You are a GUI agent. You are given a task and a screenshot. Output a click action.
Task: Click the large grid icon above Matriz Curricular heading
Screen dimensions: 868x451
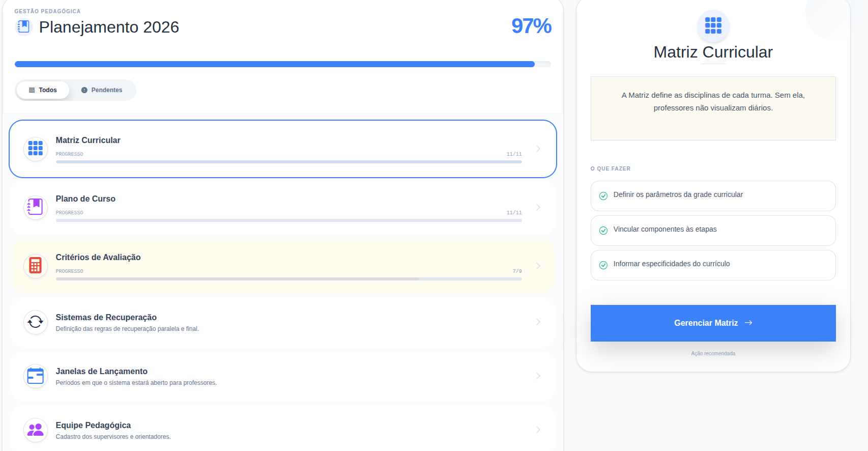[x=713, y=25]
